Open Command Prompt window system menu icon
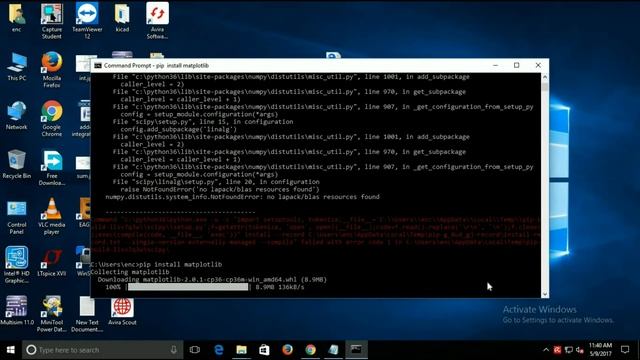The height and width of the screenshot is (360, 640). [x=98, y=65]
